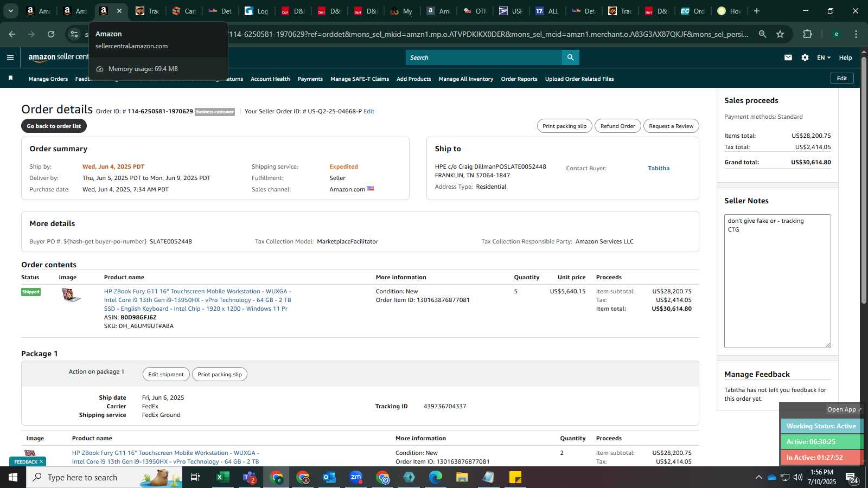Open the tab search dropdown arrow

[x=10, y=11]
